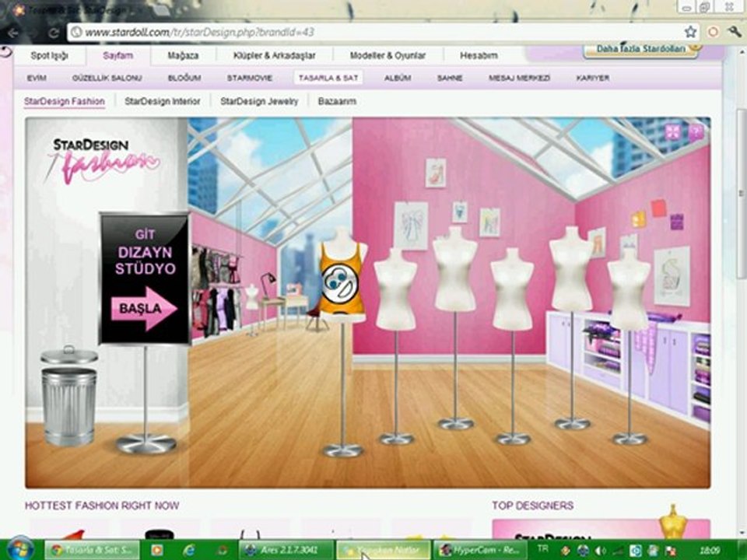Switch to HyperCam taskbar item
The width and height of the screenshot is (747, 560).
pos(481,550)
